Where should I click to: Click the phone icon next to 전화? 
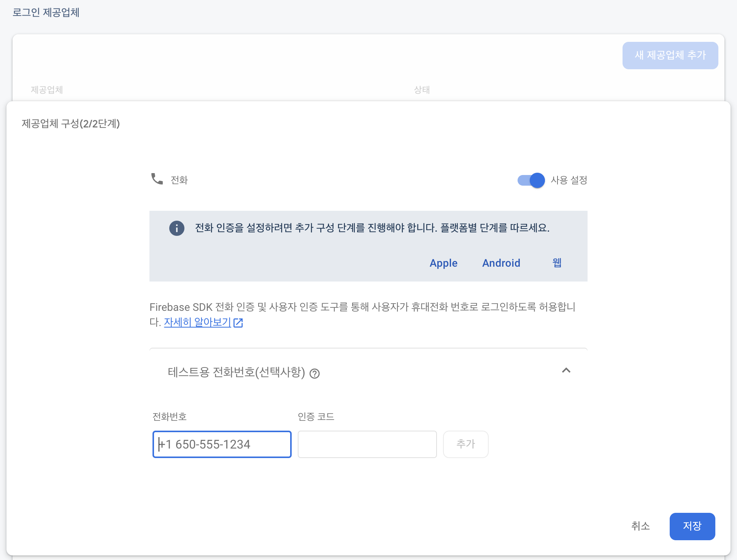click(157, 179)
